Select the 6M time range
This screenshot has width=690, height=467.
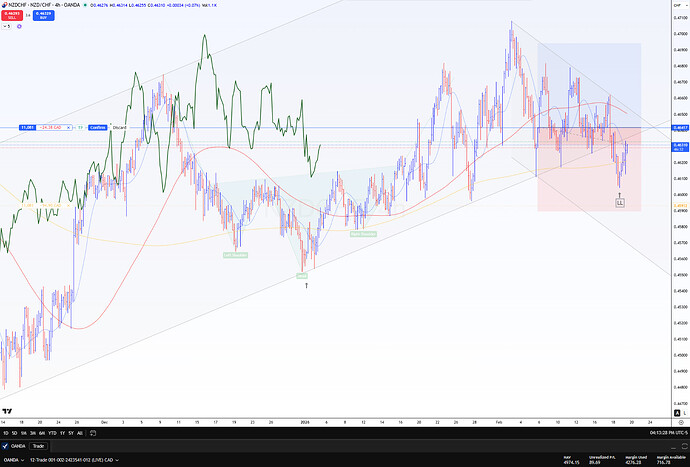pos(42,433)
